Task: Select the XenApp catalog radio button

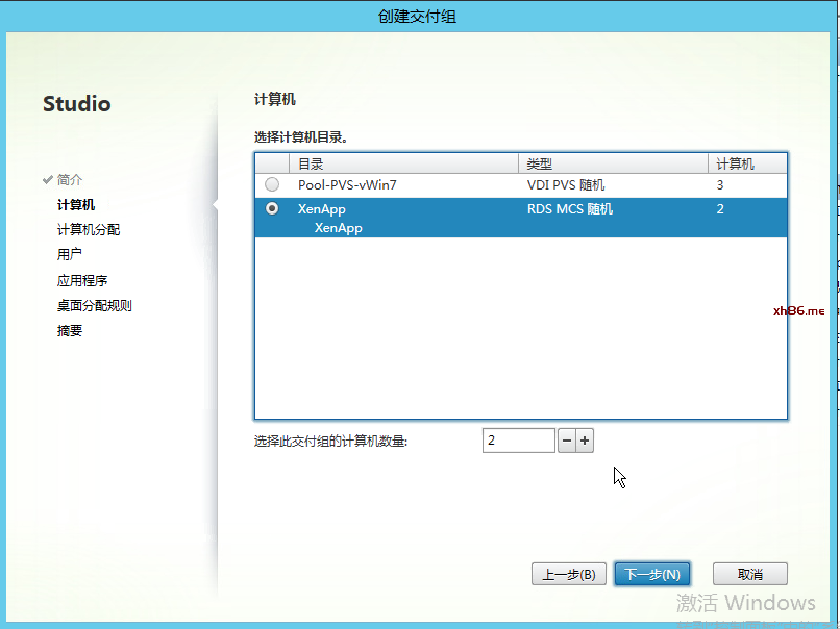Action: (x=272, y=209)
